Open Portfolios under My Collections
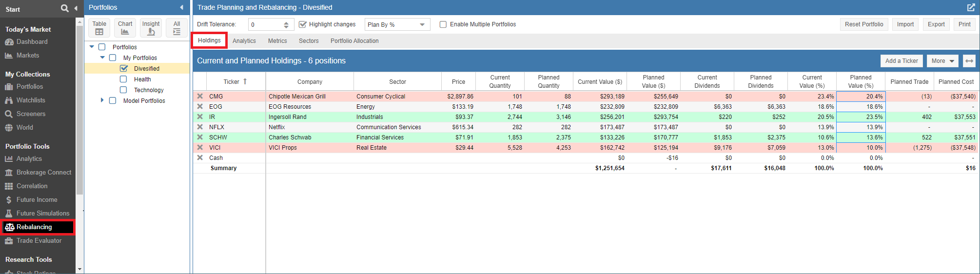The height and width of the screenshot is (274, 980). point(30,87)
